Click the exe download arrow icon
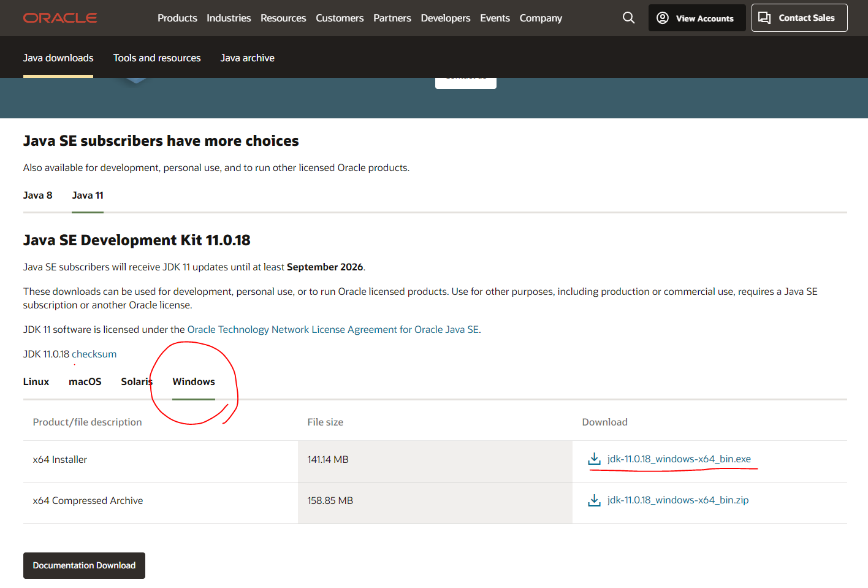The image size is (868, 588). click(594, 459)
